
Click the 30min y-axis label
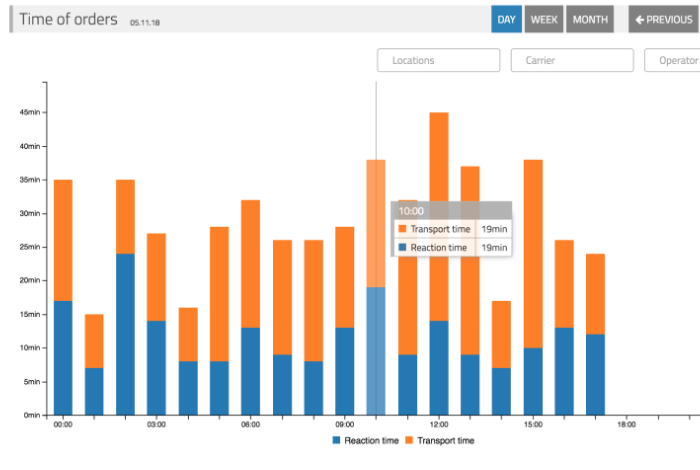pyautogui.click(x=30, y=213)
